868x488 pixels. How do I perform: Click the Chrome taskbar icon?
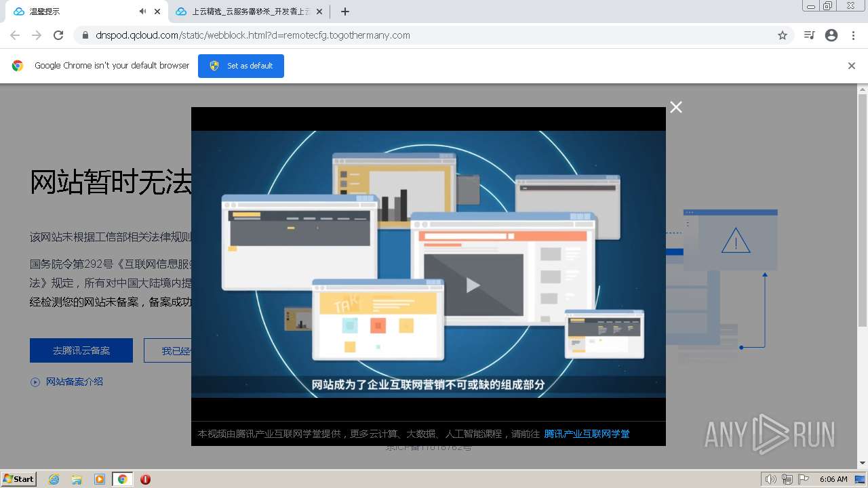tap(122, 479)
